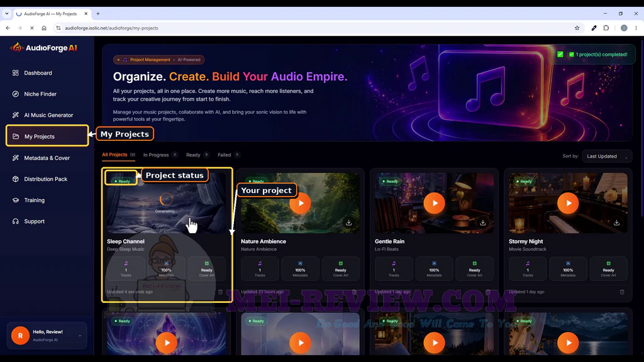Image resolution: width=644 pixels, height=362 pixels.
Task: Open a new browser tab
Action: pos(97,14)
